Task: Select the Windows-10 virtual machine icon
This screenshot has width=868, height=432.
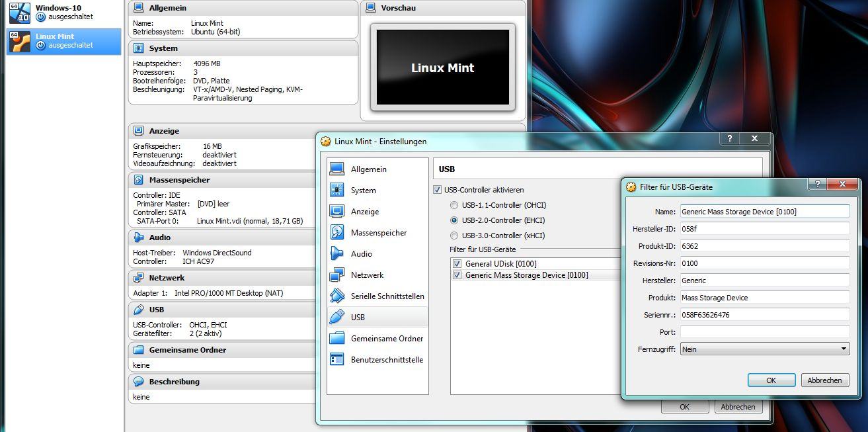Action: click(20, 12)
